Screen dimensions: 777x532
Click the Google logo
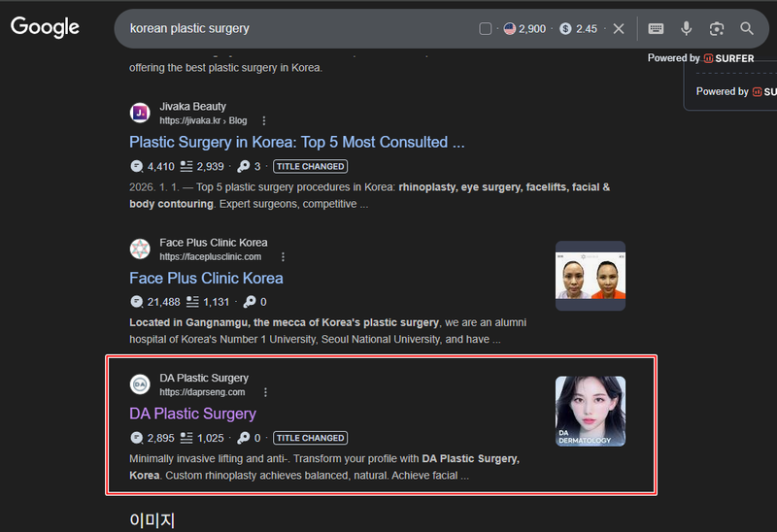click(x=45, y=27)
